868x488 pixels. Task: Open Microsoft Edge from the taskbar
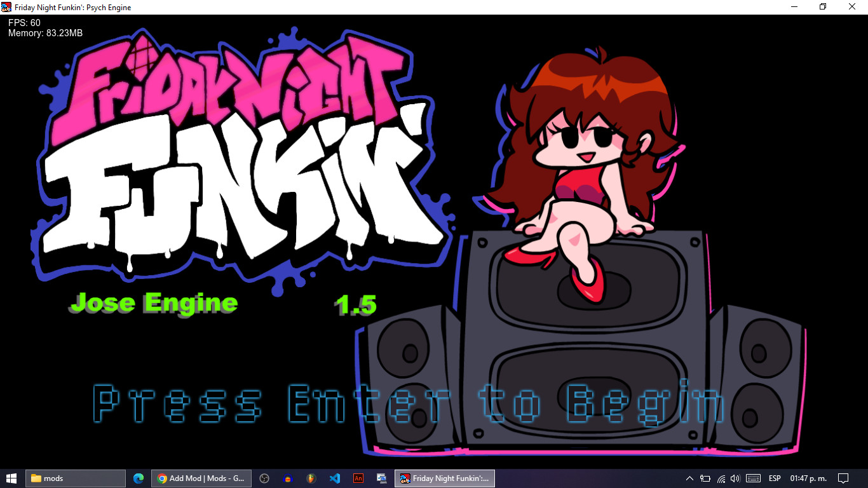(139, 478)
